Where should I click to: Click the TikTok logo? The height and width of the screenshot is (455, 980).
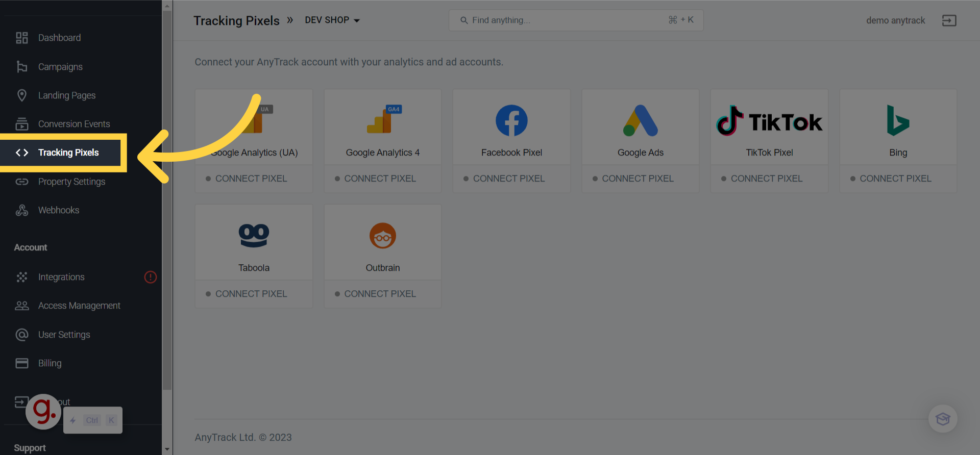(769, 121)
